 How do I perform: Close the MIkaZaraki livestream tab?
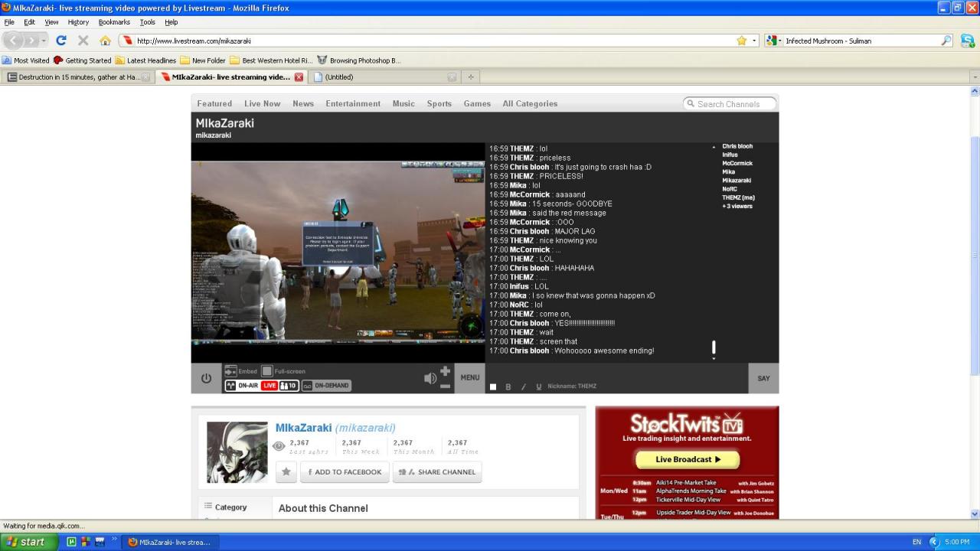click(x=299, y=77)
